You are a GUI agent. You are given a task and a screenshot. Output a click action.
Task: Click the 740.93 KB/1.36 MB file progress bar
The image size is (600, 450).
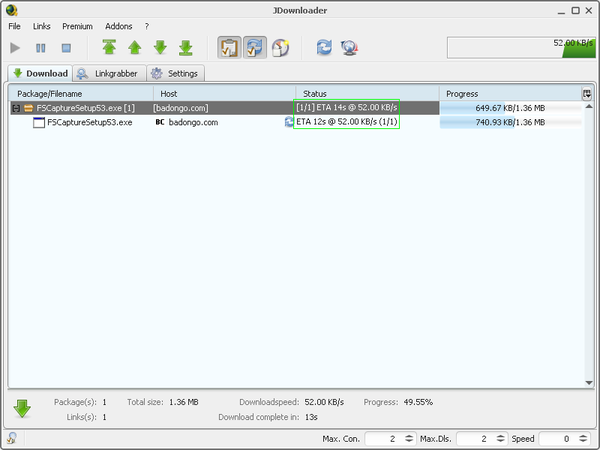click(510, 122)
